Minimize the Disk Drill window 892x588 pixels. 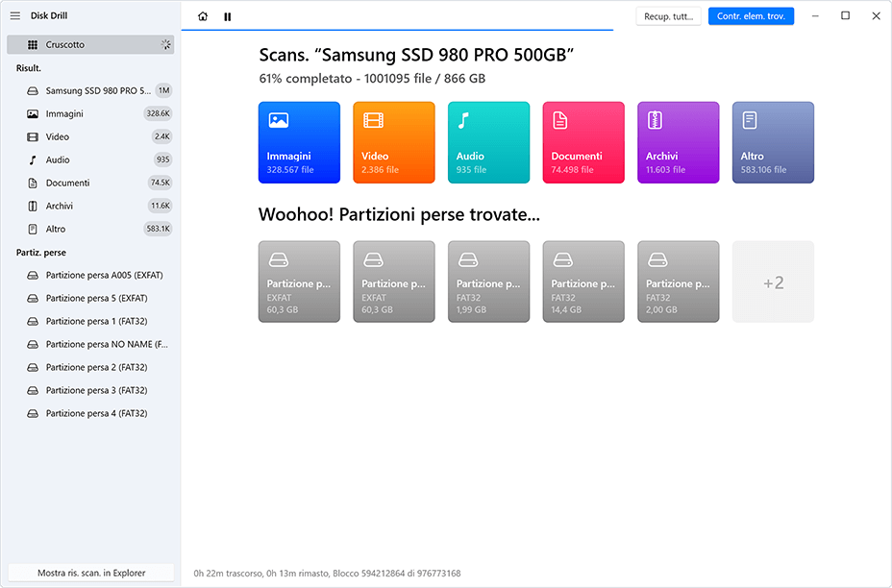(x=815, y=16)
